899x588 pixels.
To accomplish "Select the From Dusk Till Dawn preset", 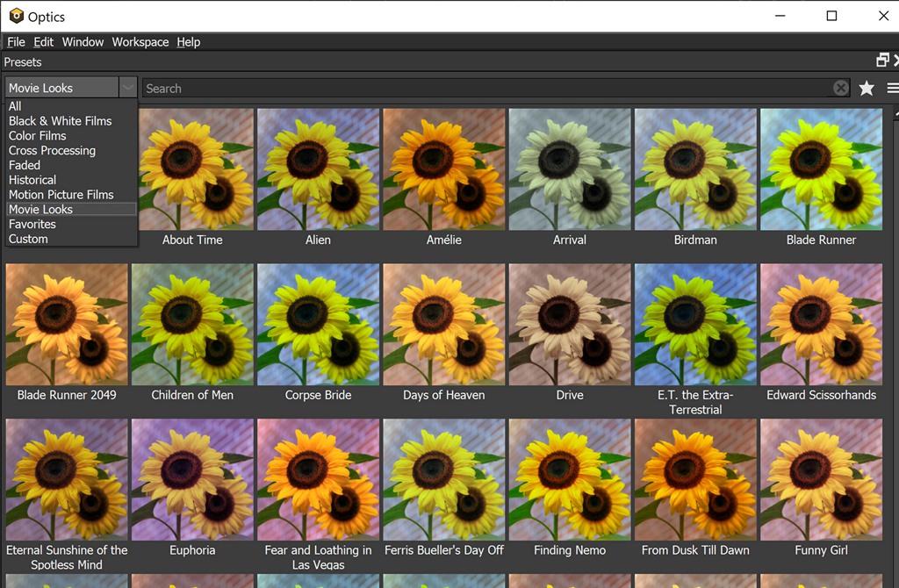I will tap(695, 480).
